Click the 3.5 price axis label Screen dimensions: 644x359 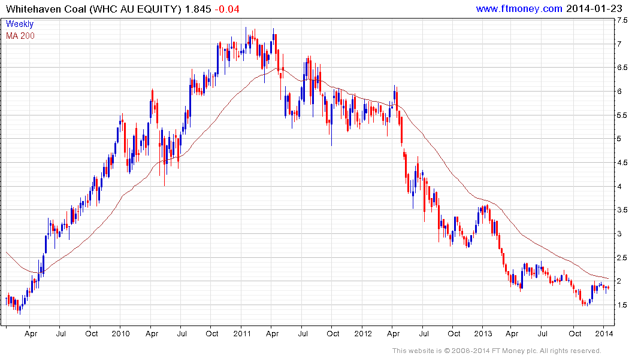(x=622, y=210)
